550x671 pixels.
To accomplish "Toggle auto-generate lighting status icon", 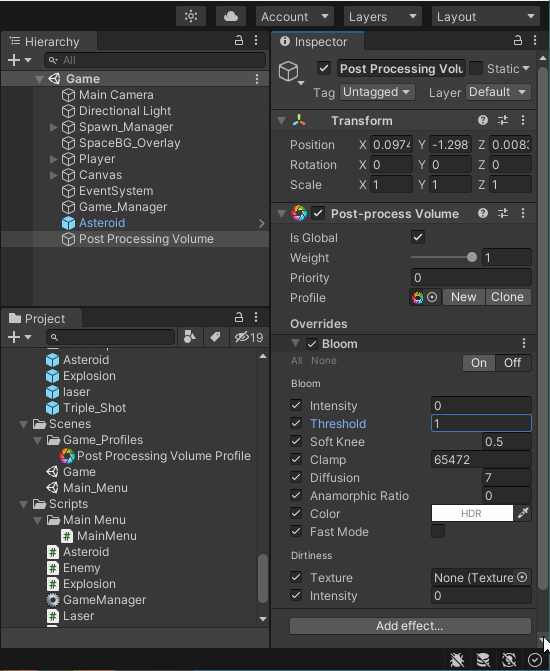I will click(x=509, y=660).
